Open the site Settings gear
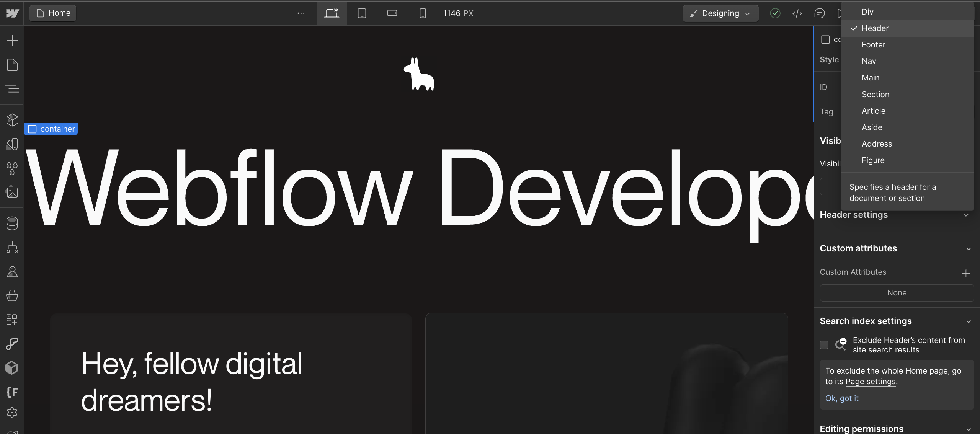Screen dimensions: 980x434 click(12, 413)
